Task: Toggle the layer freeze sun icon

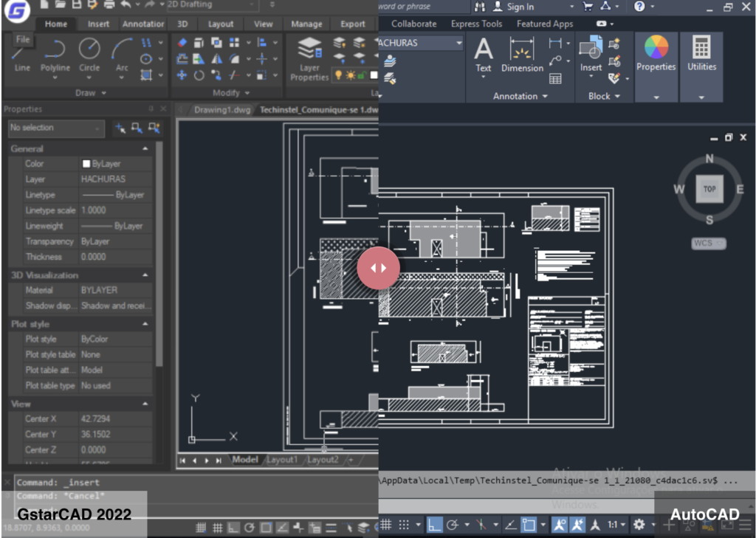Action: pos(351,75)
